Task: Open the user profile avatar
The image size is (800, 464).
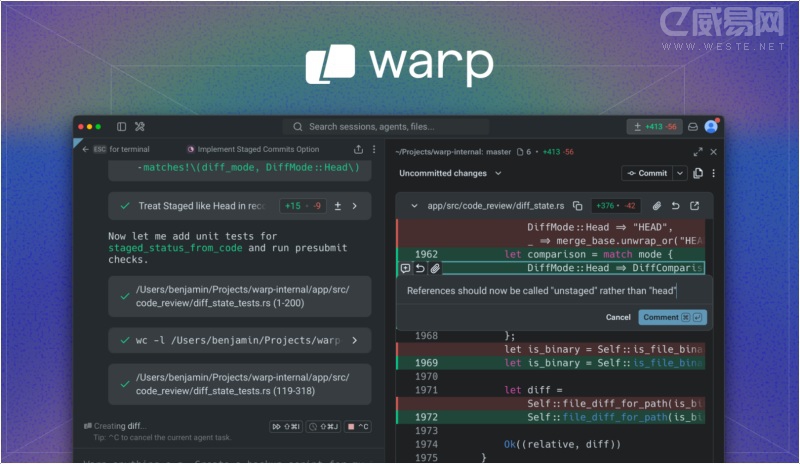Action: pos(711,126)
